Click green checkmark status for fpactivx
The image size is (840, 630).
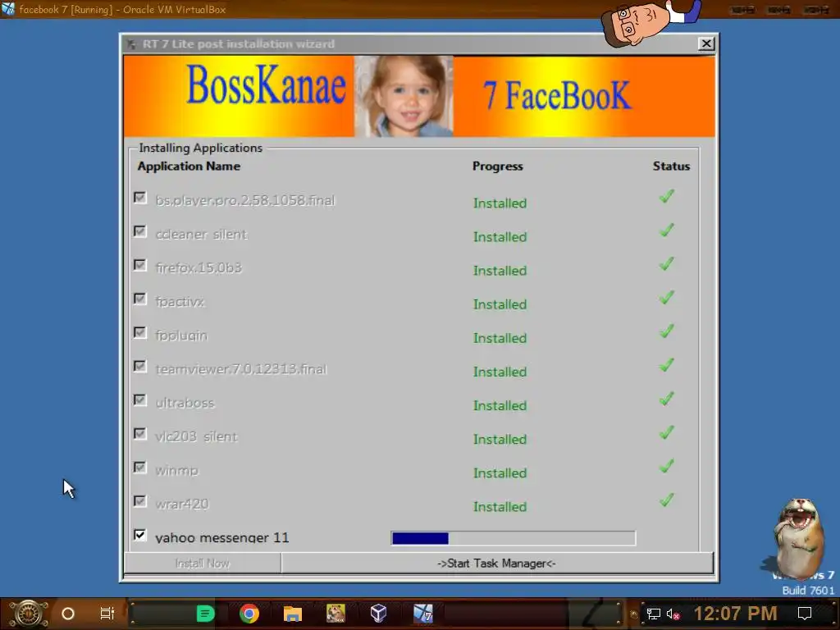point(666,298)
